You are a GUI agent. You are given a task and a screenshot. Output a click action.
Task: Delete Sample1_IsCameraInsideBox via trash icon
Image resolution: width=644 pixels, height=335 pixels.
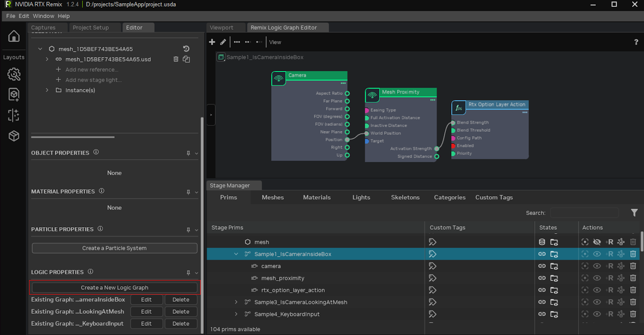pyautogui.click(x=633, y=254)
